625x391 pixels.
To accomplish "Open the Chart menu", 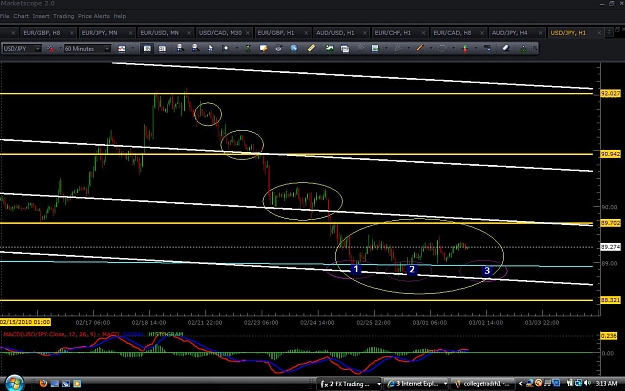I will click(21, 16).
